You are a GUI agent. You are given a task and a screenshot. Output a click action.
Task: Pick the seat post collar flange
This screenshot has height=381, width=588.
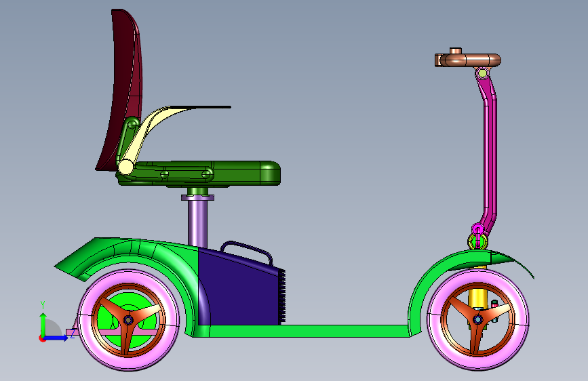tap(197, 197)
